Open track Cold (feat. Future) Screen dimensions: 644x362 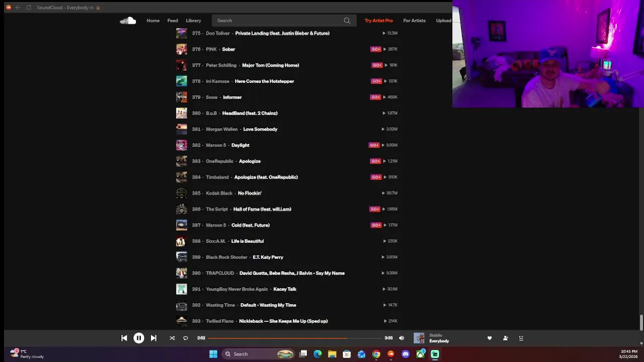click(251, 225)
